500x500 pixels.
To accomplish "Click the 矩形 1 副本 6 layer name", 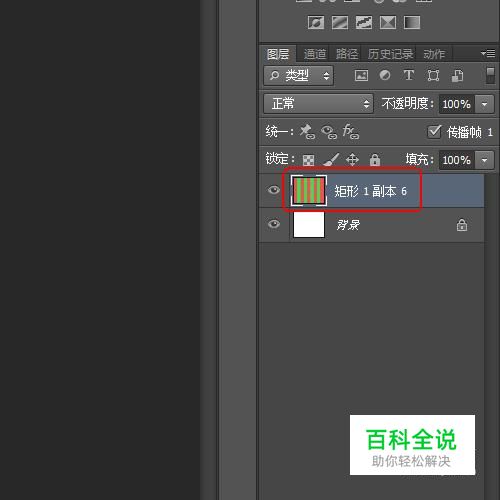I will (x=370, y=191).
